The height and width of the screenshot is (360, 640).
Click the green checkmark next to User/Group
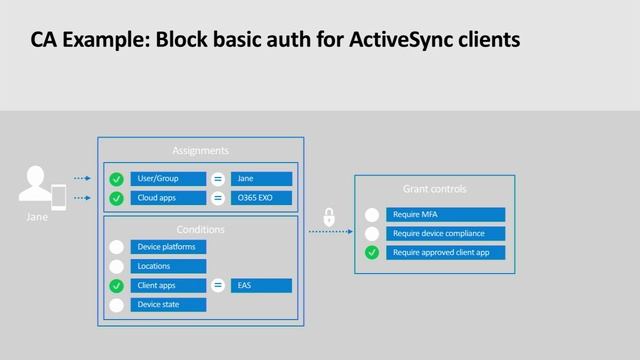point(116,179)
